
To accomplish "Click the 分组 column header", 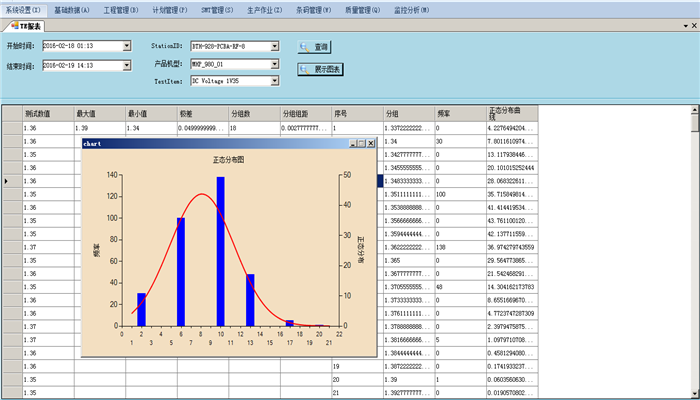I will [409, 114].
